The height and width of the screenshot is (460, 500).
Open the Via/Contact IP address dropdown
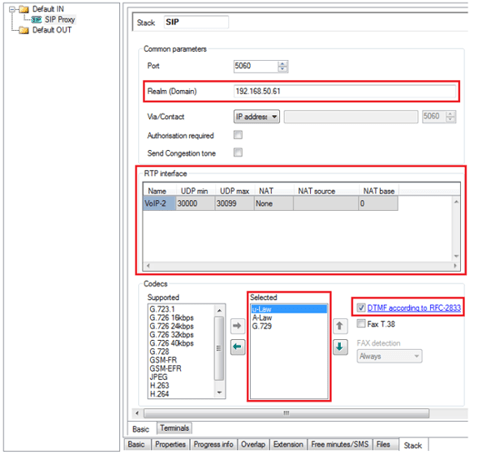(256, 117)
